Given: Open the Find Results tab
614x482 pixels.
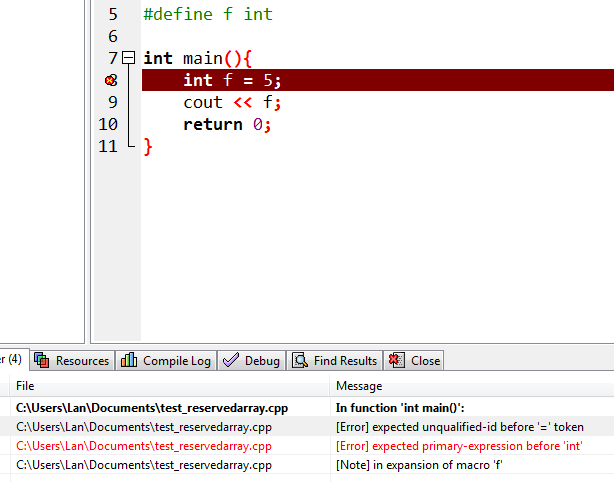Looking at the screenshot, I should [334, 361].
